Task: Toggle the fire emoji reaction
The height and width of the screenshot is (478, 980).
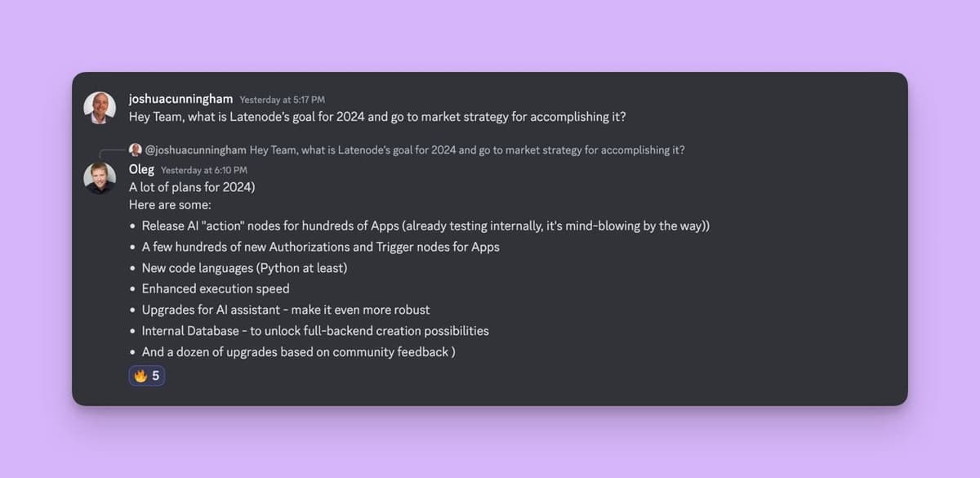Action: point(140,376)
